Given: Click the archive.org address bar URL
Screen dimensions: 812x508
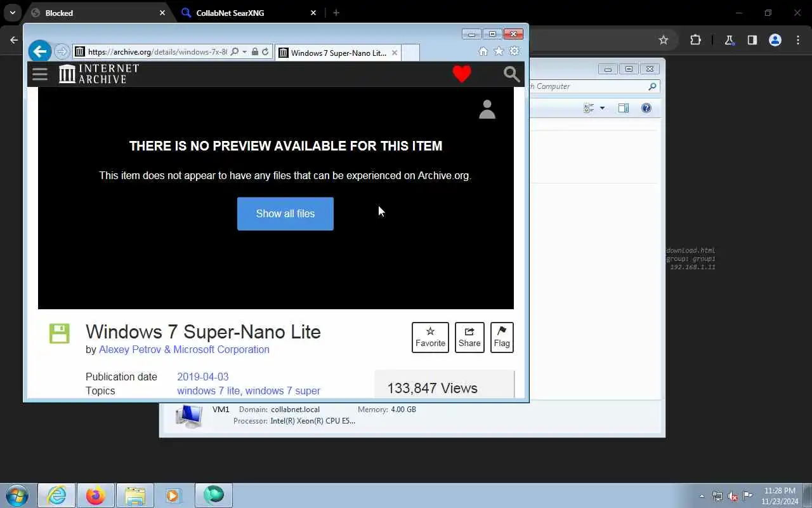Looking at the screenshot, I should pos(157,52).
